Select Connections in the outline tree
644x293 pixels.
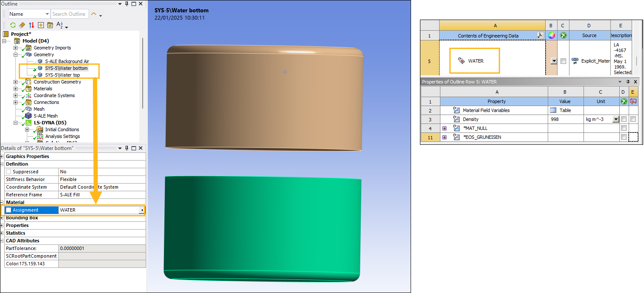46,102
